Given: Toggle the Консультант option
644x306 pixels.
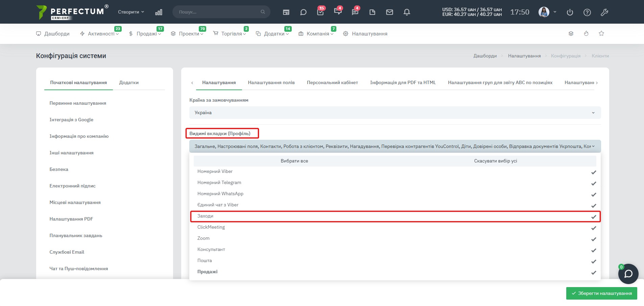Looking at the screenshot, I should (395, 250).
